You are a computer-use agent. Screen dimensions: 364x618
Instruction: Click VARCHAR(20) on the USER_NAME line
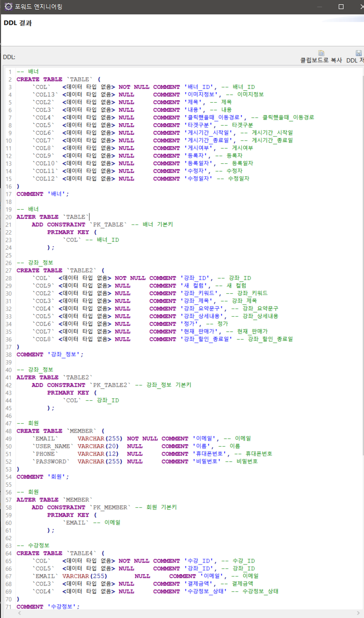[98, 446]
